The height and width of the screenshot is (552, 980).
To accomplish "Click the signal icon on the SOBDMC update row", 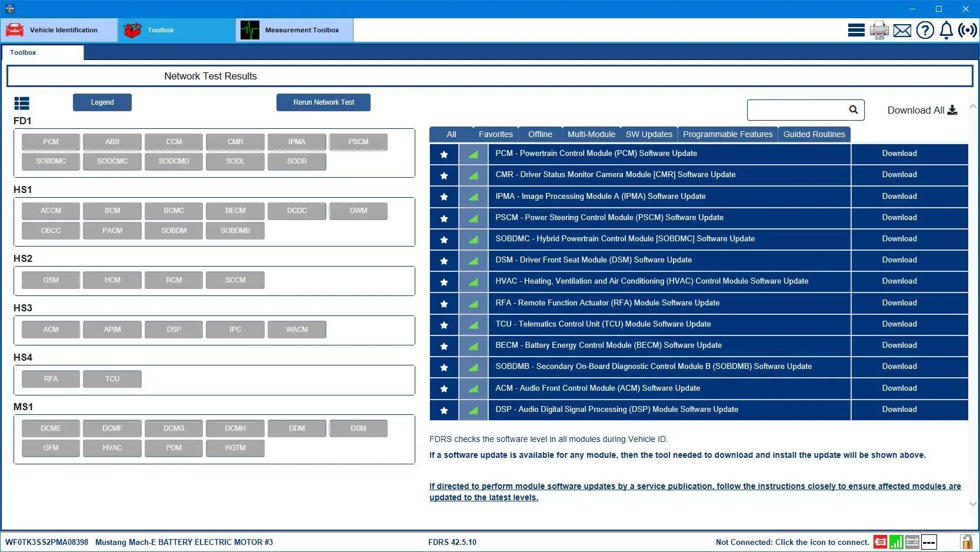I will [x=474, y=240].
